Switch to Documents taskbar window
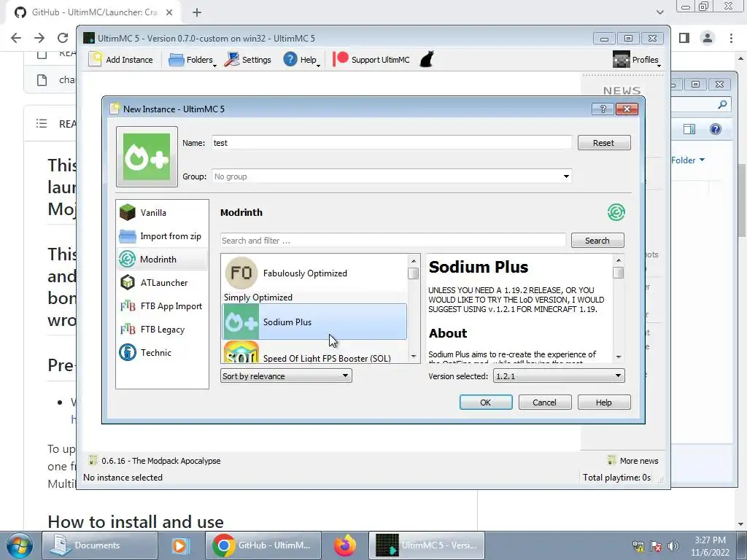 [x=99, y=545]
